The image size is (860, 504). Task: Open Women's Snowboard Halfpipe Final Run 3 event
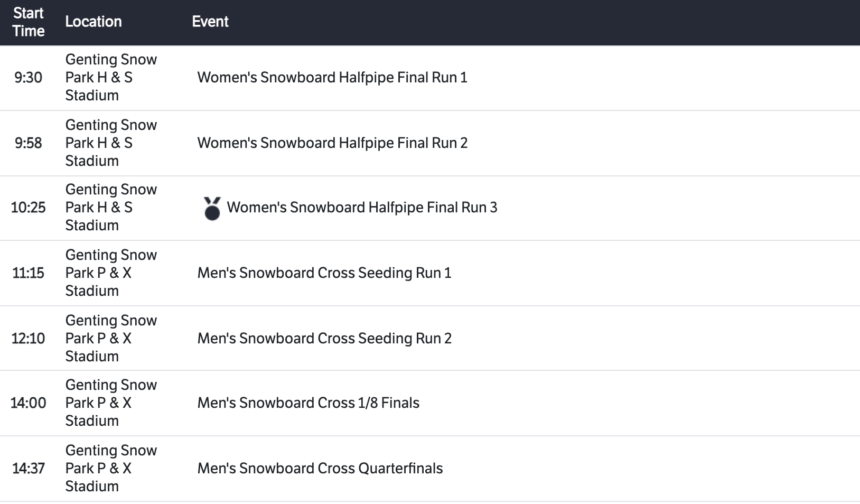(362, 208)
